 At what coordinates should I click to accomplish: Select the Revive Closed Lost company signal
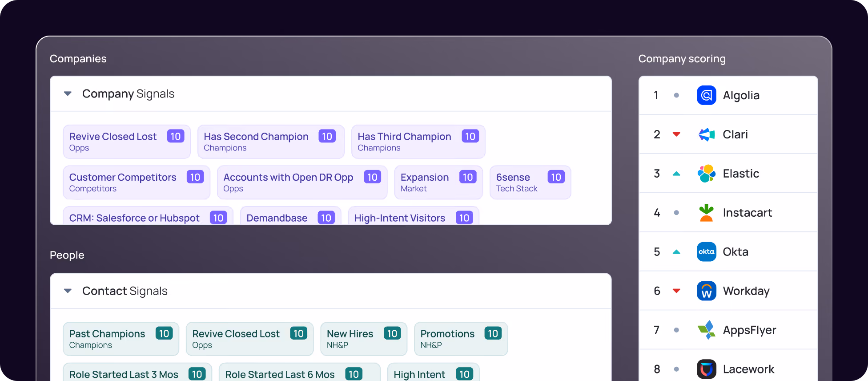pos(127,142)
